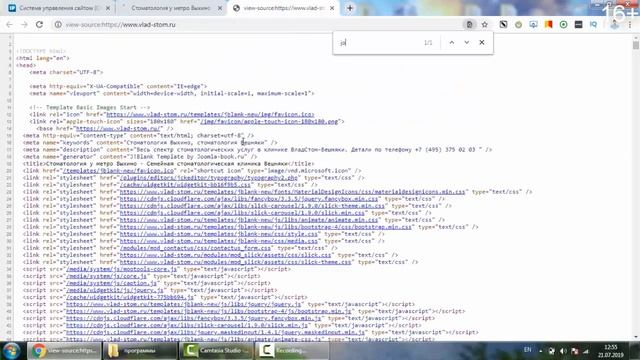Open the apple-touch-icon-180x180.png link
The image size is (640, 360).
269,122
